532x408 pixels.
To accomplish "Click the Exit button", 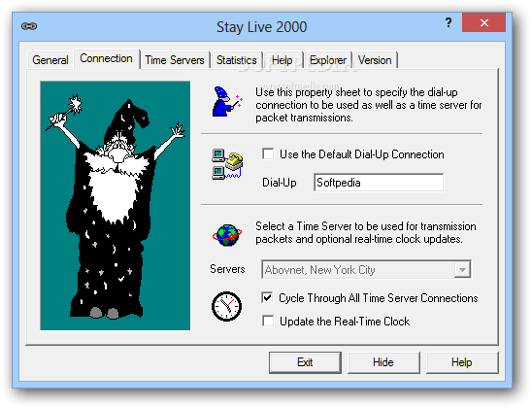I will click(x=305, y=362).
